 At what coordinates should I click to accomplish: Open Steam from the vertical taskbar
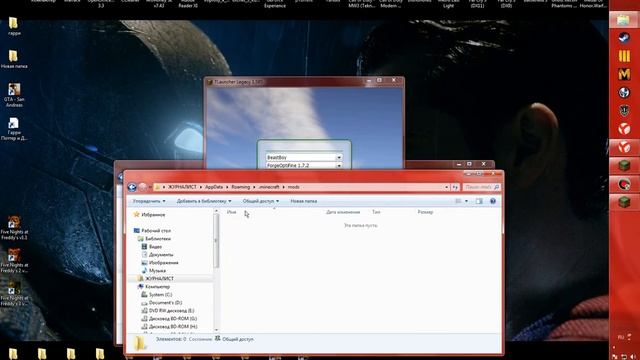pyautogui.click(x=624, y=38)
